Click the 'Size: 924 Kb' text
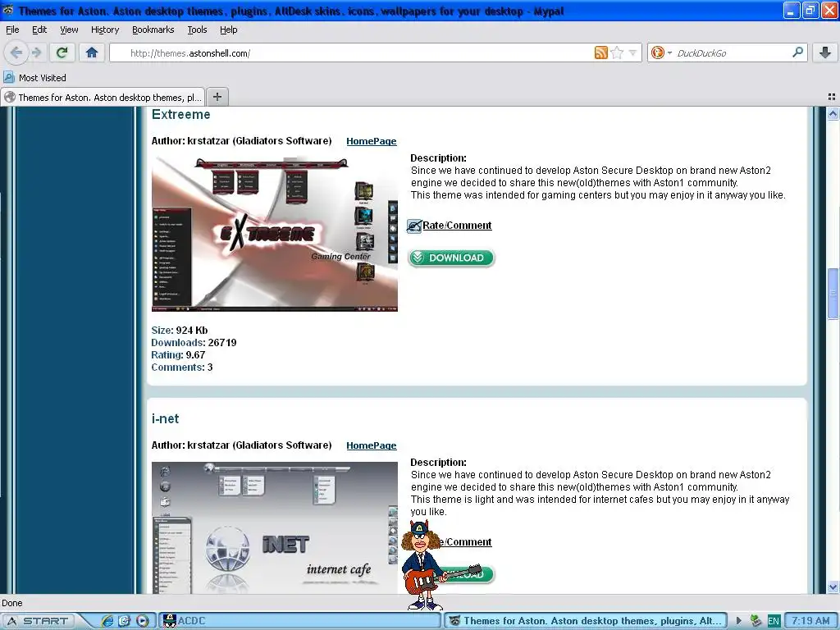The width and height of the screenshot is (840, 630). pyautogui.click(x=180, y=331)
